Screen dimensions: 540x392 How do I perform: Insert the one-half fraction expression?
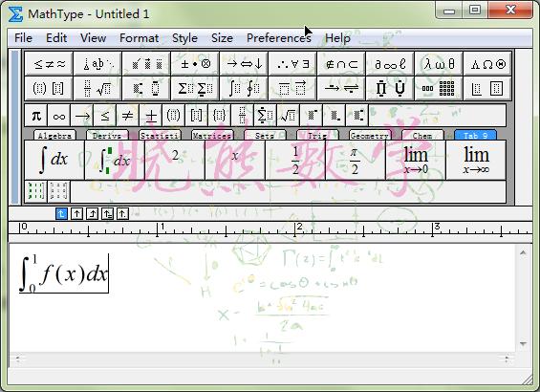pos(295,160)
